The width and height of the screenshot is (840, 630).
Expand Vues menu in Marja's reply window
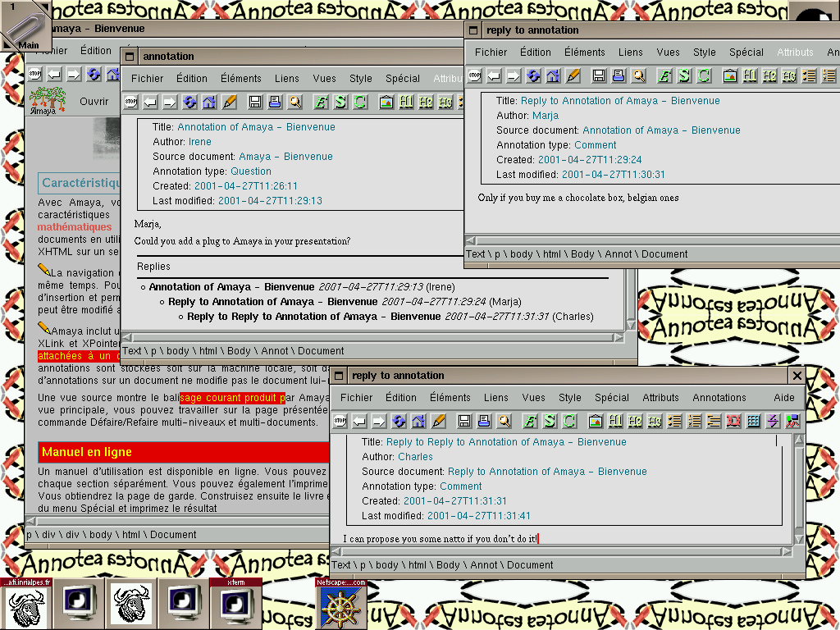pos(668,52)
